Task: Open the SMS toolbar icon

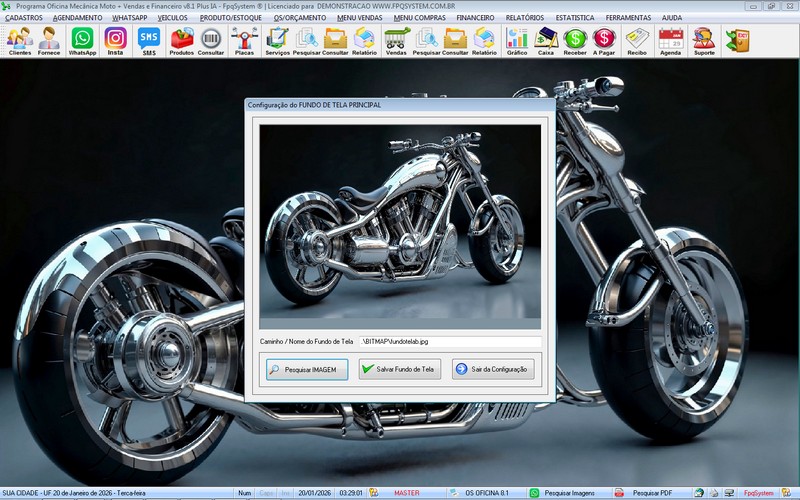Action: [x=149, y=41]
